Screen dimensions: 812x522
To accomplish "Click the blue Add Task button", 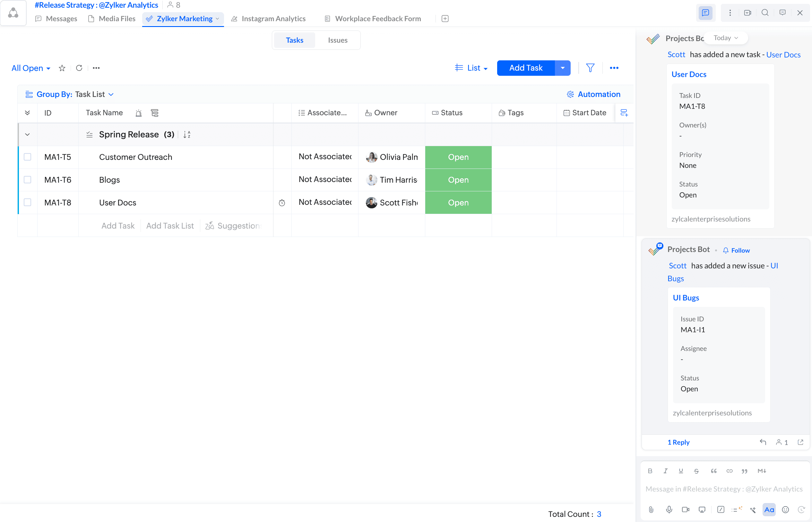I will [526, 68].
